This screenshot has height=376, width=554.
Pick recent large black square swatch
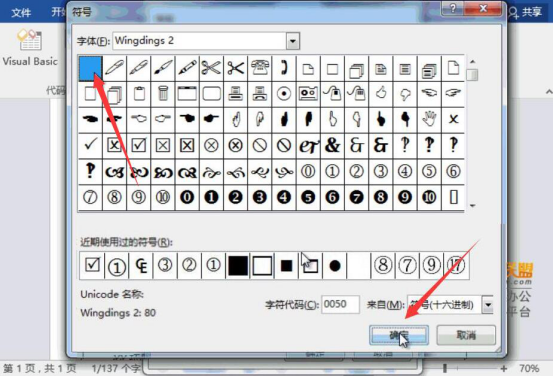coord(238,265)
